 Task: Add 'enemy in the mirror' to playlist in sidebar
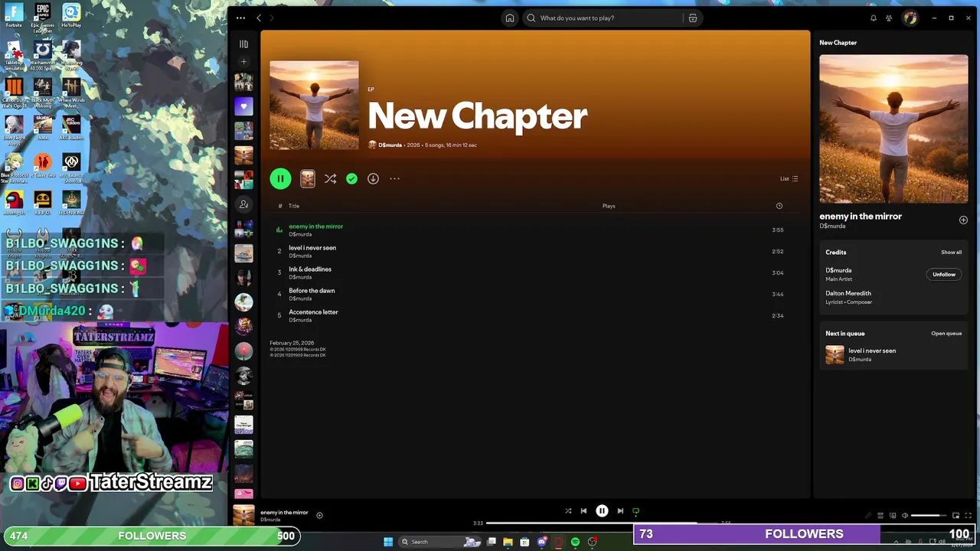click(x=963, y=220)
